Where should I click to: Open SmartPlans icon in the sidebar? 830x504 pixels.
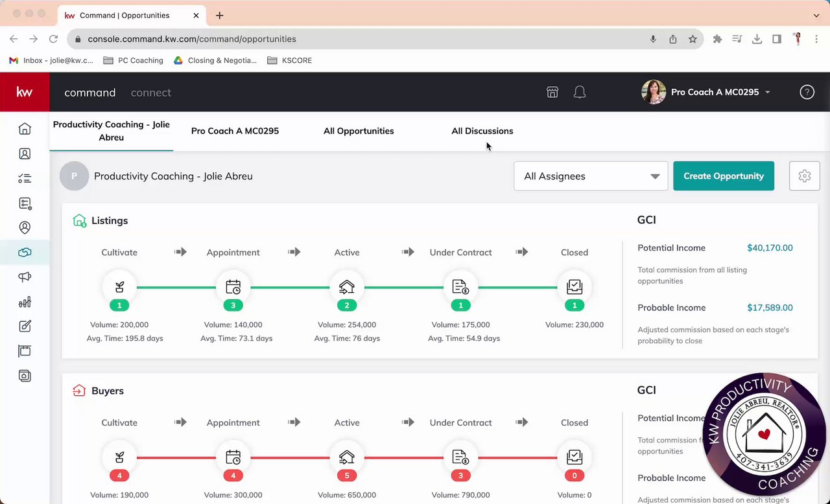point(25,203)
